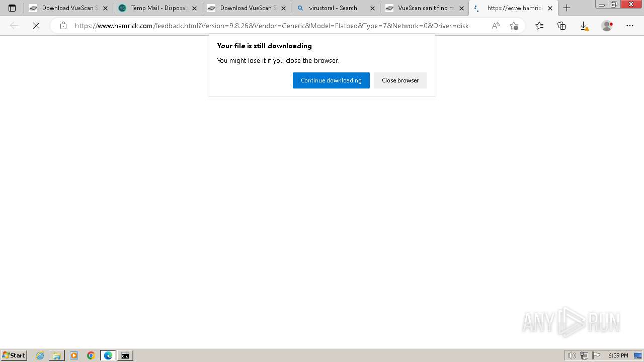644x362 pixels.
Task: Open the volume speaker tray icon
Action: (572, 355)
